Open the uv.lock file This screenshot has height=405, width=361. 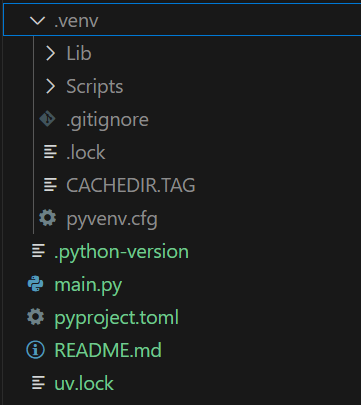[84, 383]
